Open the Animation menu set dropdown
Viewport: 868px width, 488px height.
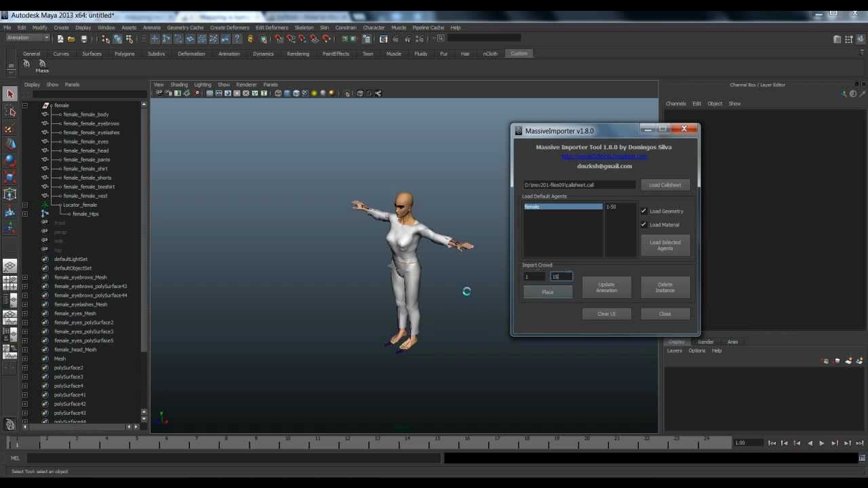[x=27, y=38]
